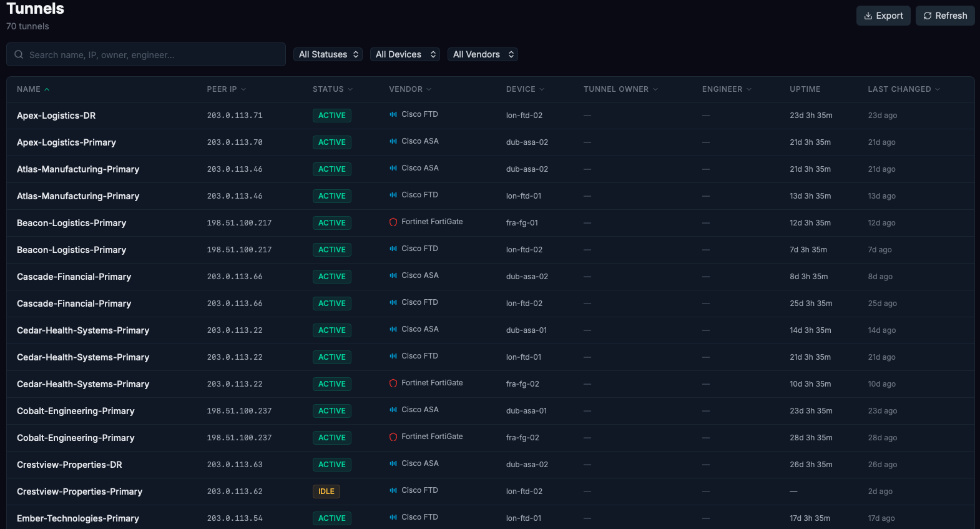Sort by the TUNNEL OWNER column
Viewport: 980px width, 529px height.
pyautogui.click(x=620, y=89)
